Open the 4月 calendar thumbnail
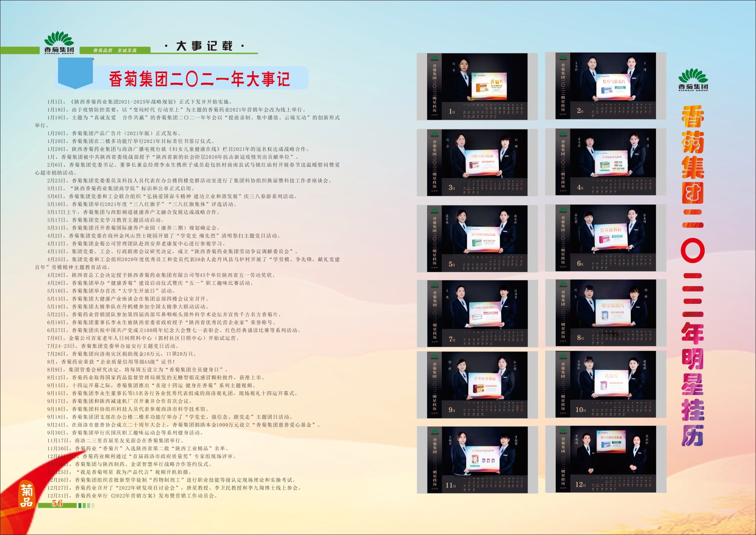Screen dimensions: 756x535 tap(606, 162)
